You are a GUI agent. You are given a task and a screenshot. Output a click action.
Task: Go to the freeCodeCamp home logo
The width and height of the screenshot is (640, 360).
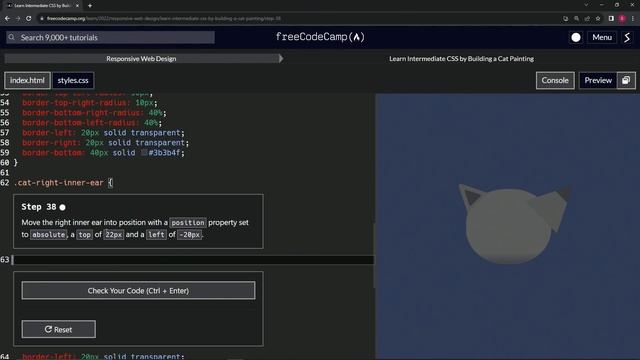(x=320, y=37)
